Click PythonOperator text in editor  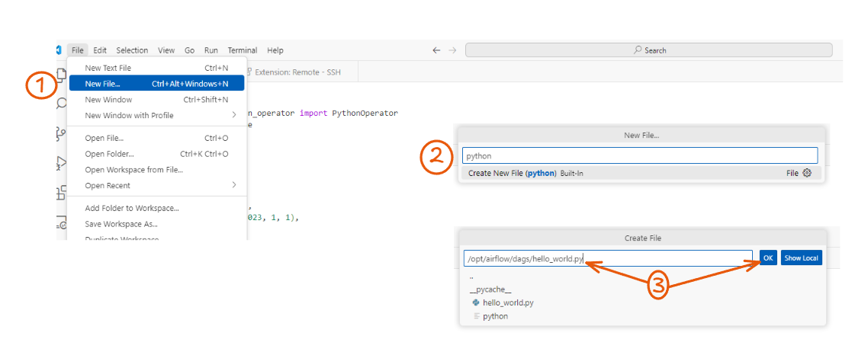point(365,114)
